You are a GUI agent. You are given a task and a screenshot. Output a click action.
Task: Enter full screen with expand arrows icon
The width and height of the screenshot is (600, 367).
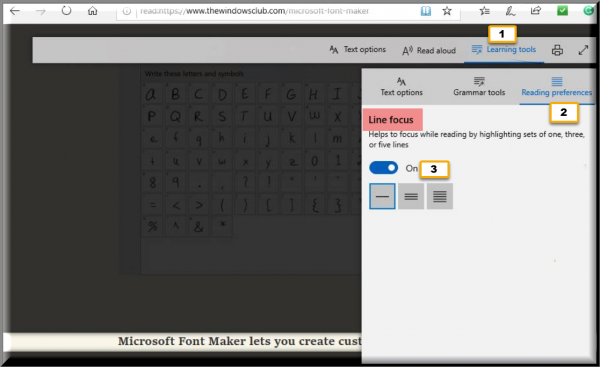click(x=583, y=50)
